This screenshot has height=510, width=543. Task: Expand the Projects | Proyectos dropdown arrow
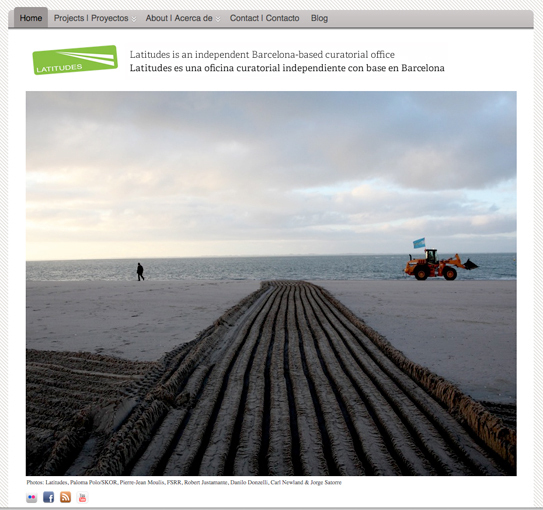pyautogui.click(x=134, y=19)
